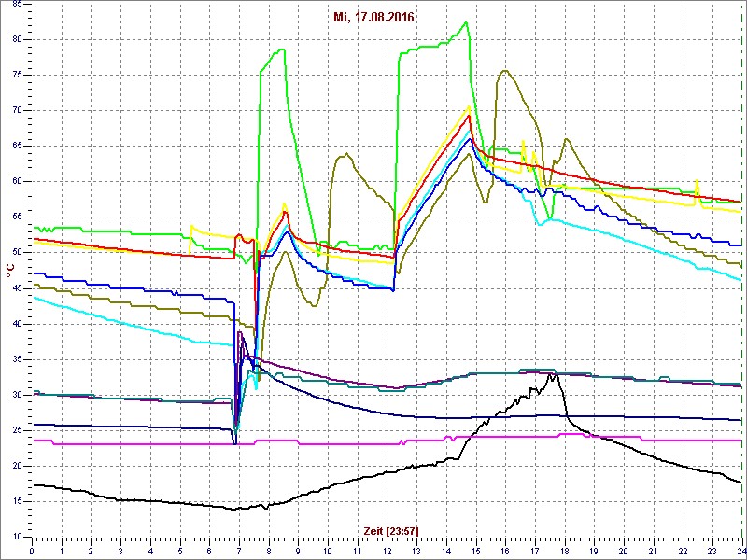
Task: Select the 50 value on the temperature axis
Action: click(16, 253)
